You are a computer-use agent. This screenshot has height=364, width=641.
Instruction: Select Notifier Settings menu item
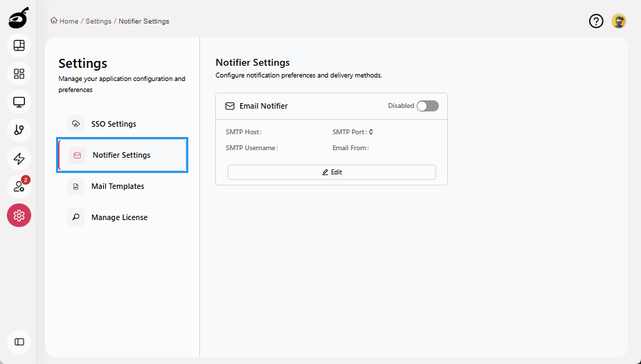click(x=122, y=155)
